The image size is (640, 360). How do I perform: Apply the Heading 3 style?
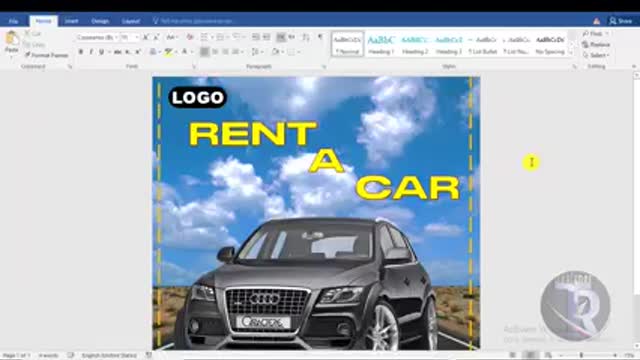(x=449, y=44)
